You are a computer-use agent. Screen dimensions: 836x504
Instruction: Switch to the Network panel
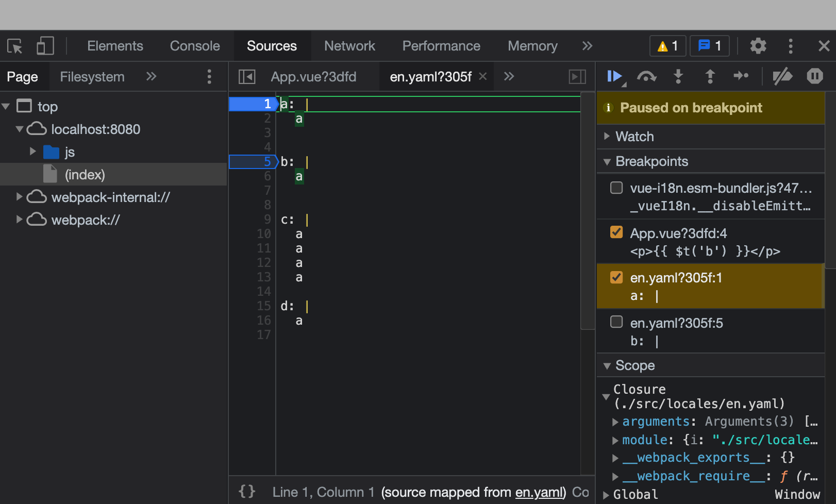(349, 46)
